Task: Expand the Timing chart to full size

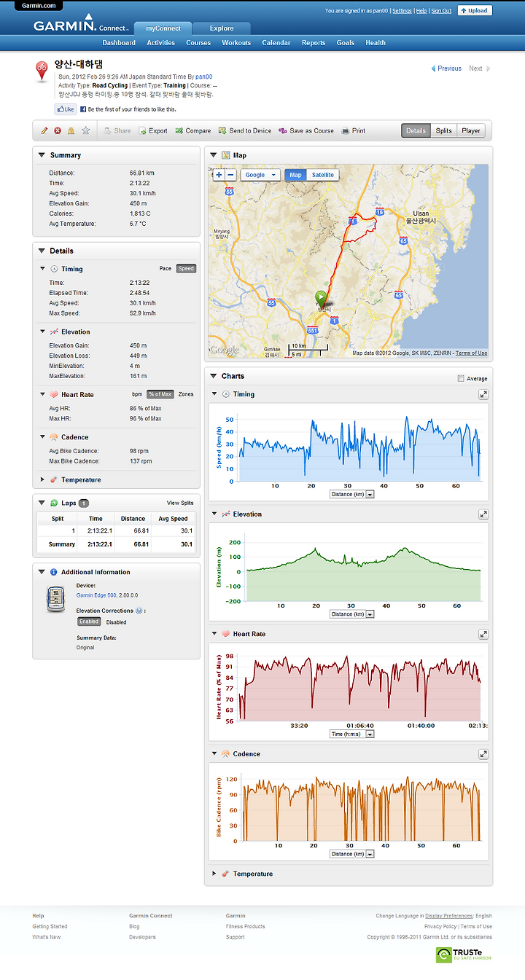Action: 483,394
